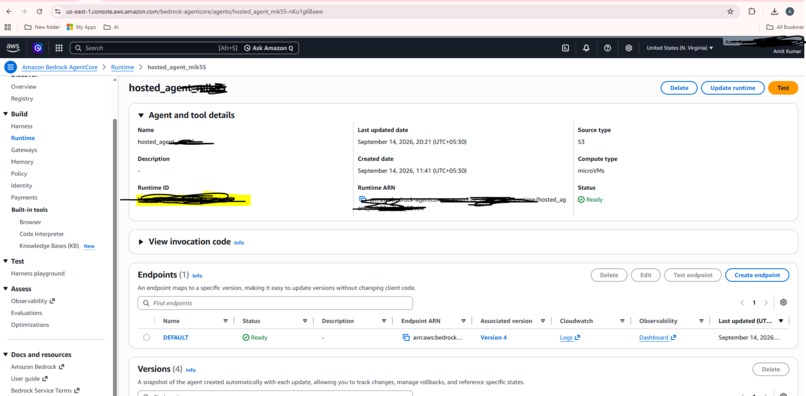806x396 pixels.
Task: Click the AWS logo home icon
Action: (13, 48)
